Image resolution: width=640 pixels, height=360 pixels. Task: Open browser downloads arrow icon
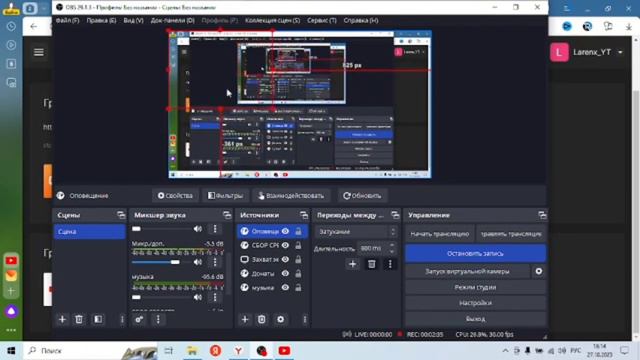(x=629, y=27)
